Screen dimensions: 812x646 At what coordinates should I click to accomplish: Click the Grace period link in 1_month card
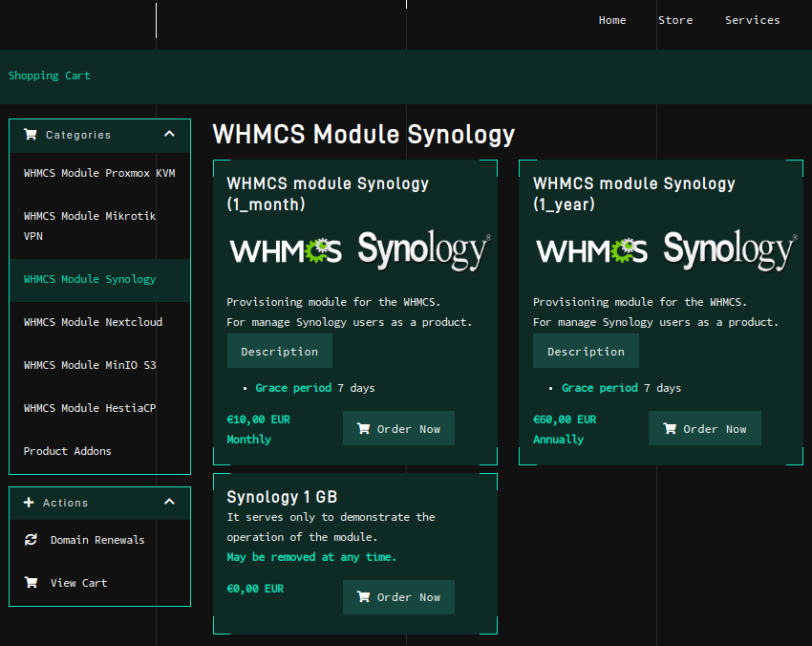pyautogui.click(x=293, y=388)
